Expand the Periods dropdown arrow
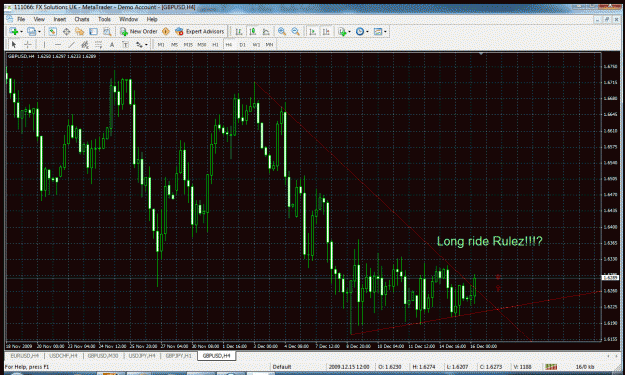The image size is (625, 375). point(367,32)
